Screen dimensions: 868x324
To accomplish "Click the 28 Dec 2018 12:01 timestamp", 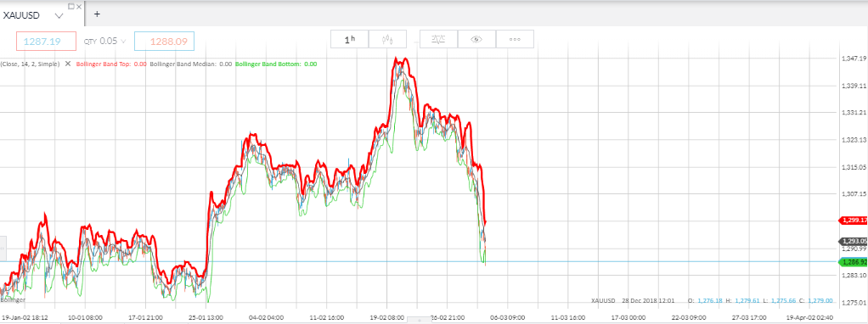I will click(648, 300).
